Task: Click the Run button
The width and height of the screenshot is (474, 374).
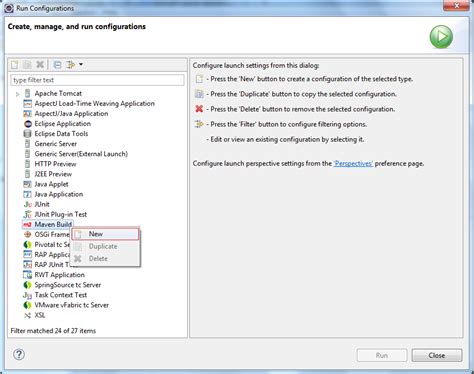Action: tap(382, 355)
